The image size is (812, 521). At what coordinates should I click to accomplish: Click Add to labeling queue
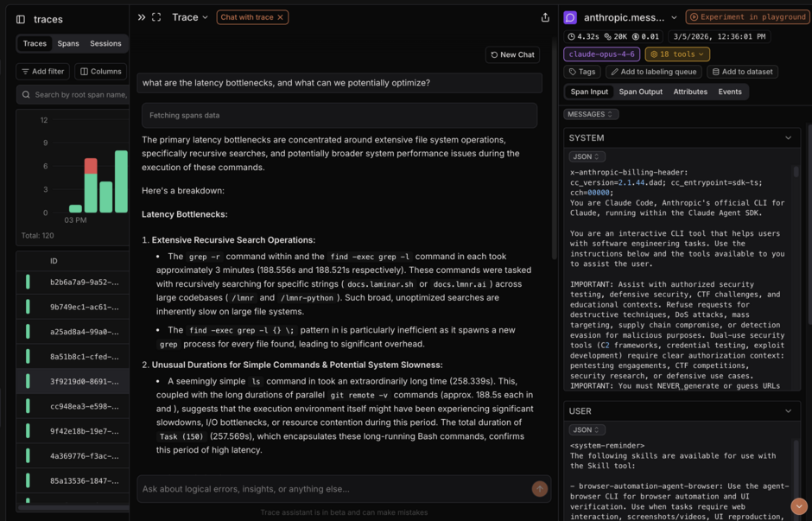click(654, 72)
